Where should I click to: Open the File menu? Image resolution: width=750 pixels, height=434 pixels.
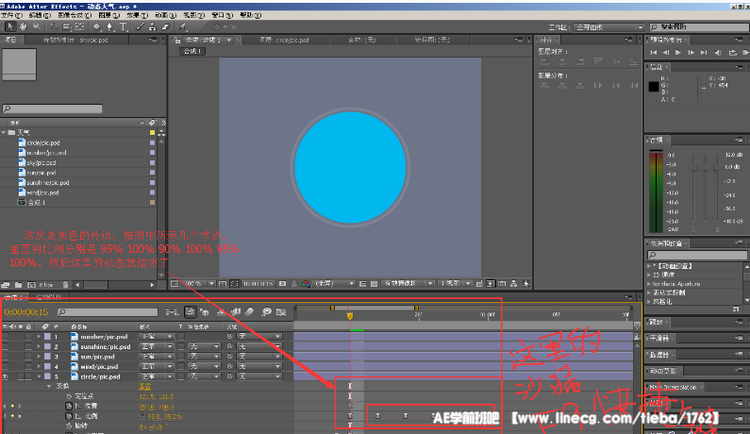coord(11,15)
